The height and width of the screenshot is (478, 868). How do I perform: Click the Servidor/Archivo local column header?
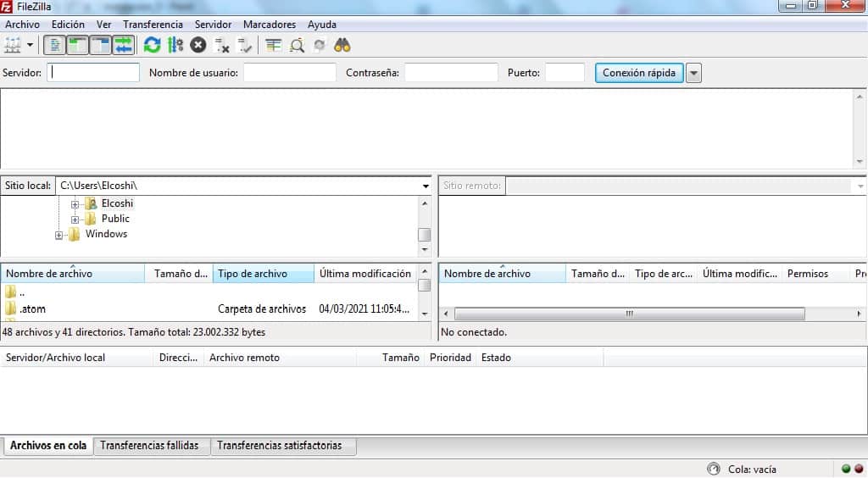pos(77,358)
